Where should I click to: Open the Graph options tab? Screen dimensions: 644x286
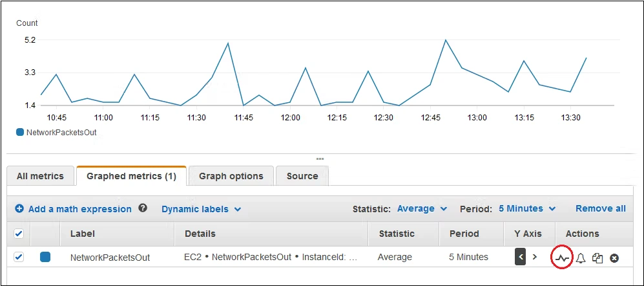231,176
